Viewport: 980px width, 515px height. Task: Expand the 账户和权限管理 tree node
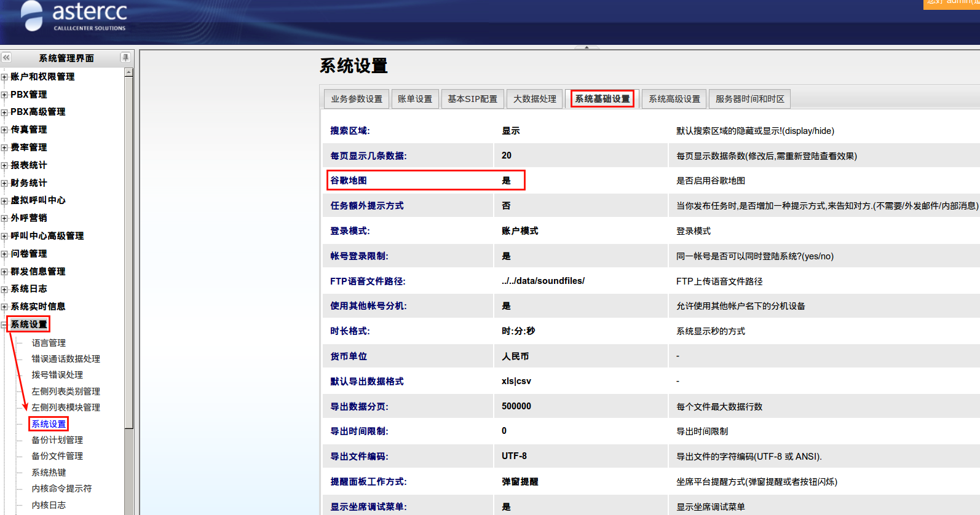tap(4, 77)
